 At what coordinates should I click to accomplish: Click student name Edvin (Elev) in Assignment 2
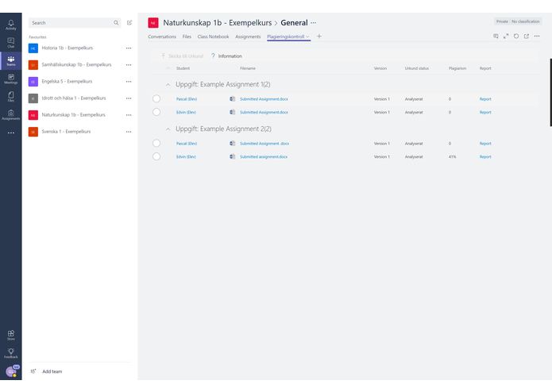click(186, 157)
